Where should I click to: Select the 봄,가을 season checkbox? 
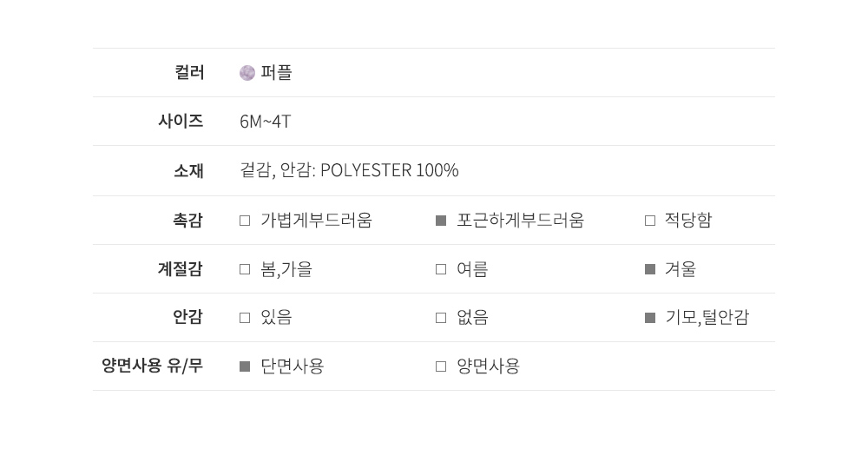click(x=245, y=269)
